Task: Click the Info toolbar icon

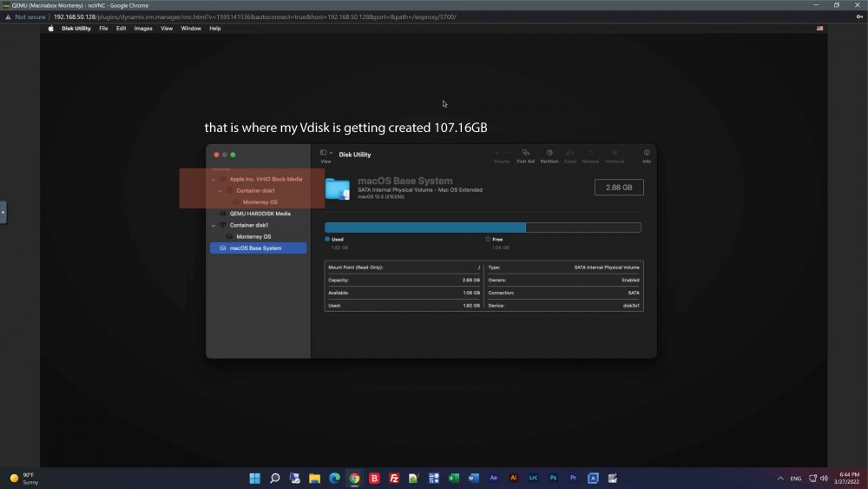Action: pos(647,155)
